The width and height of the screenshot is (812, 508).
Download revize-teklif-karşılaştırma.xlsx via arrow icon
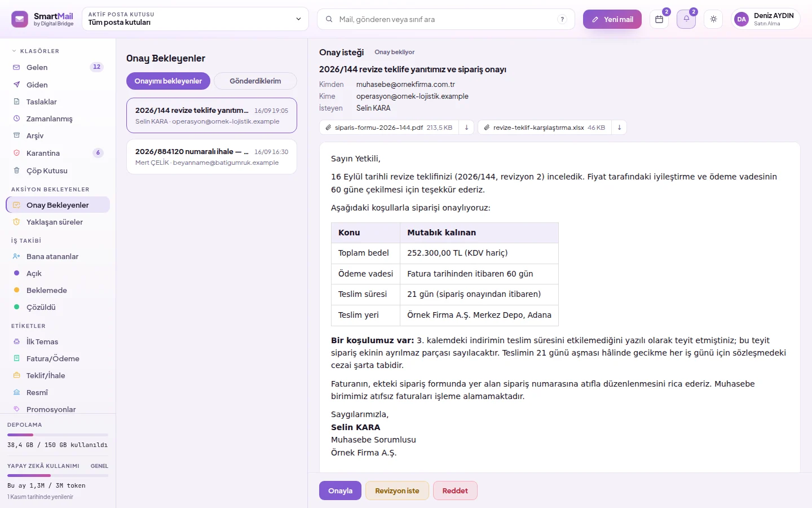619,128
